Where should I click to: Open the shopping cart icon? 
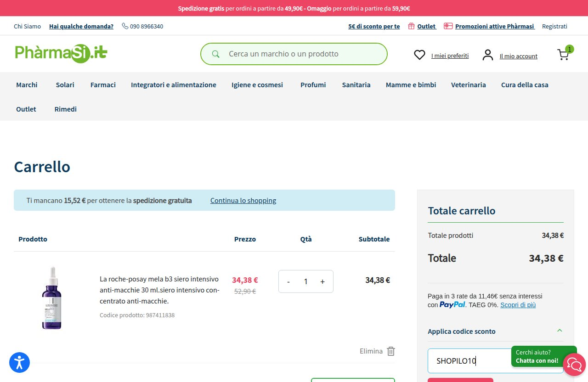pyautogui.click(x=563, y=55)
